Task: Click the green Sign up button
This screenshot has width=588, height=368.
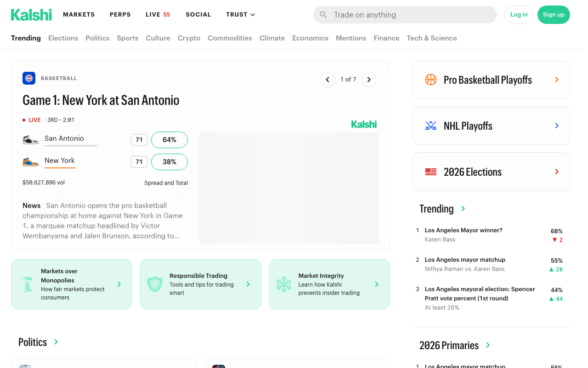Action: [554, 15]
